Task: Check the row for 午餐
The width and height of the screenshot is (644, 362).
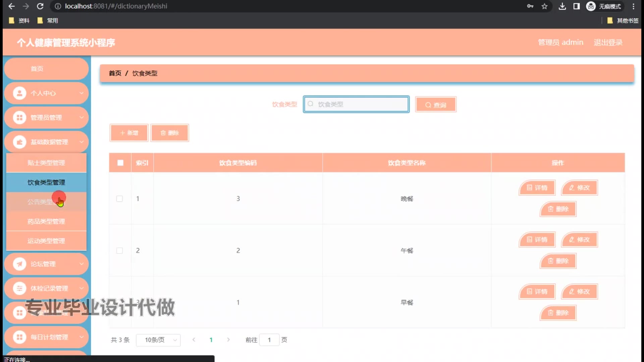Action: coord(119,251)
